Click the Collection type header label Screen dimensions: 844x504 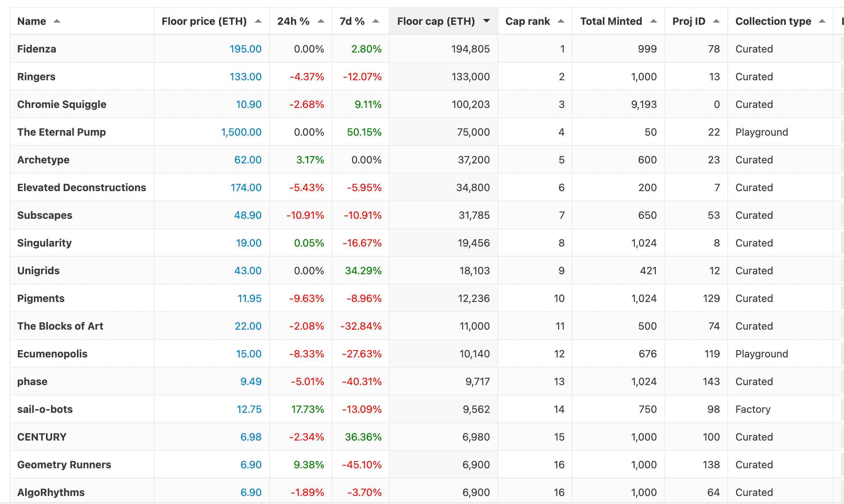(x=773, y=21)
